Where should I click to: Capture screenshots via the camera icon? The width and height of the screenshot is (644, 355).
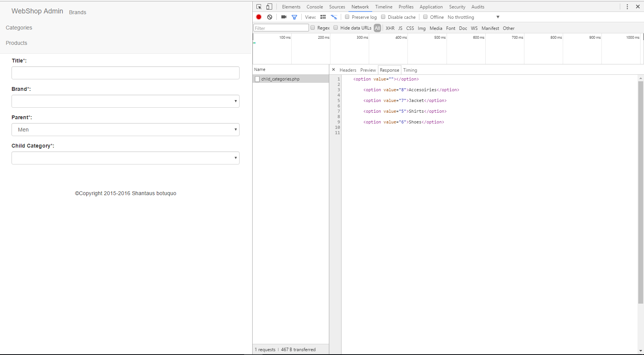coord(283,17)
